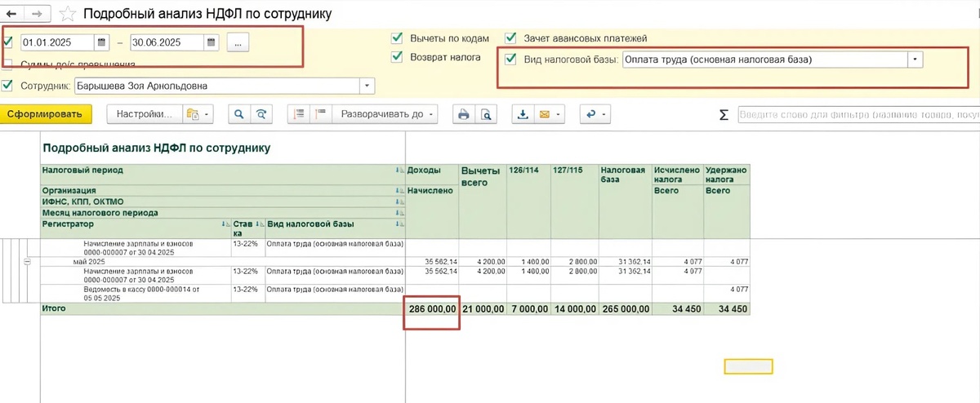Toggle the period date range checkbox
Viewport: 980px width, 403px height.
click(x=8, y=42)
